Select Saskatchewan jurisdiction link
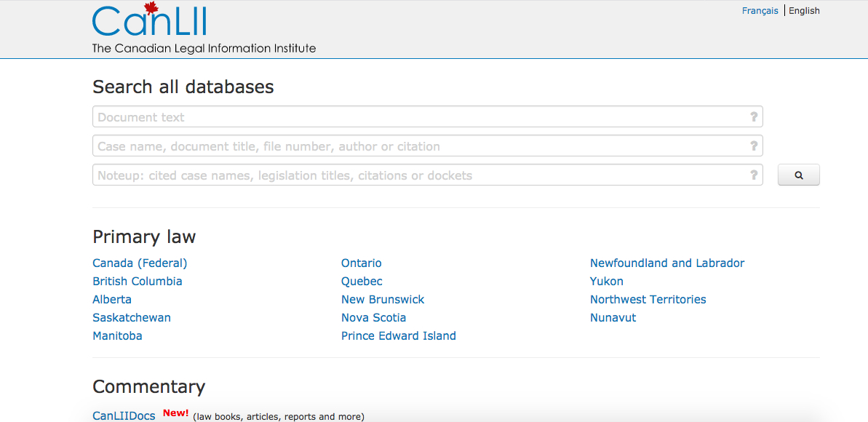Viewport: 868px width, 422px height. (x=132, y=318)
